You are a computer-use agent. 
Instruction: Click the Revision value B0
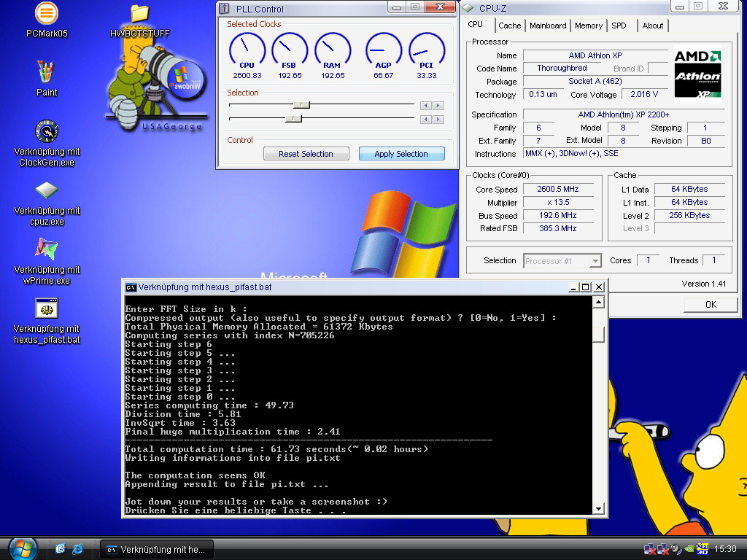click(705, 141)
